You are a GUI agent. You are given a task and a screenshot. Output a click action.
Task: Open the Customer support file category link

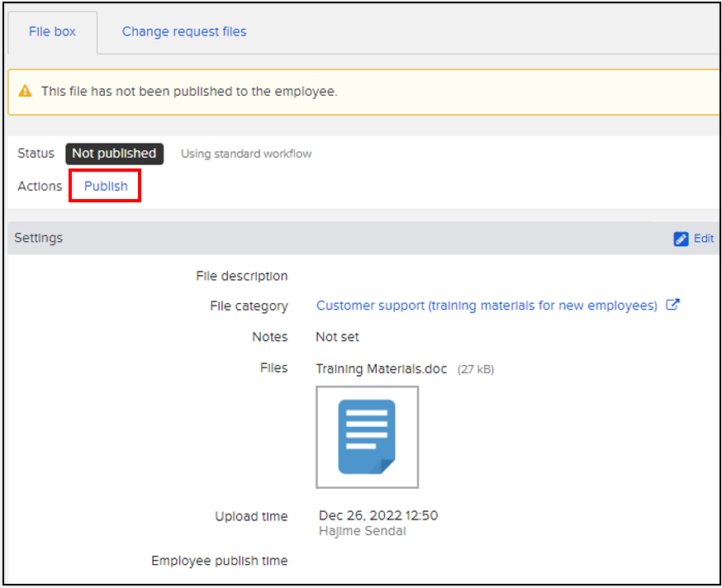tap(487, 306)
